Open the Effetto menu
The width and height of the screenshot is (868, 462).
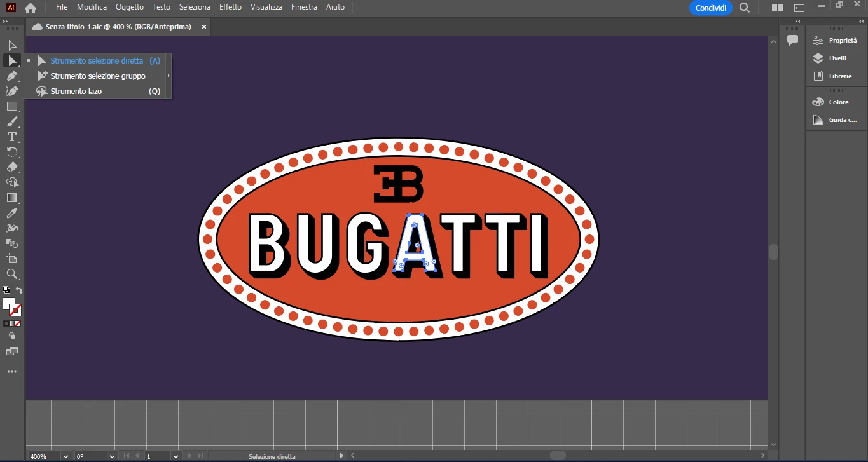click(230, 7)
